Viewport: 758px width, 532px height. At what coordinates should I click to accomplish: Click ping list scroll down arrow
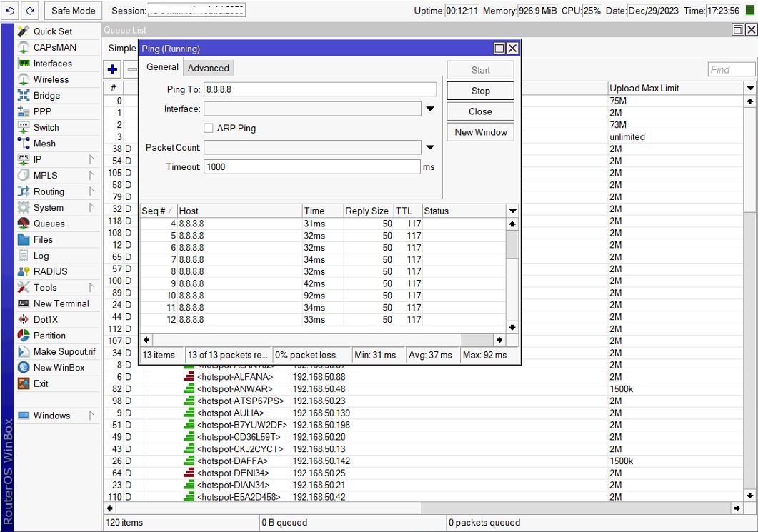512,327
